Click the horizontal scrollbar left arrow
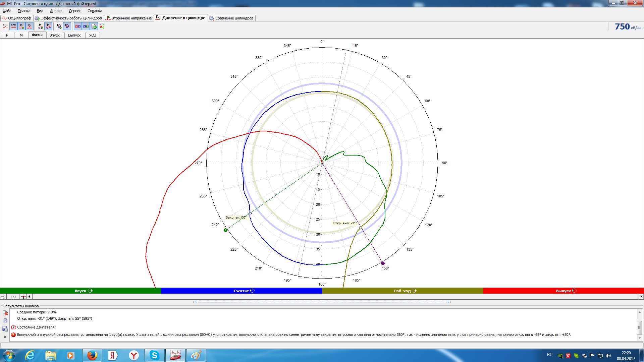This screenshot has width=644, height=362. (30, 297)
